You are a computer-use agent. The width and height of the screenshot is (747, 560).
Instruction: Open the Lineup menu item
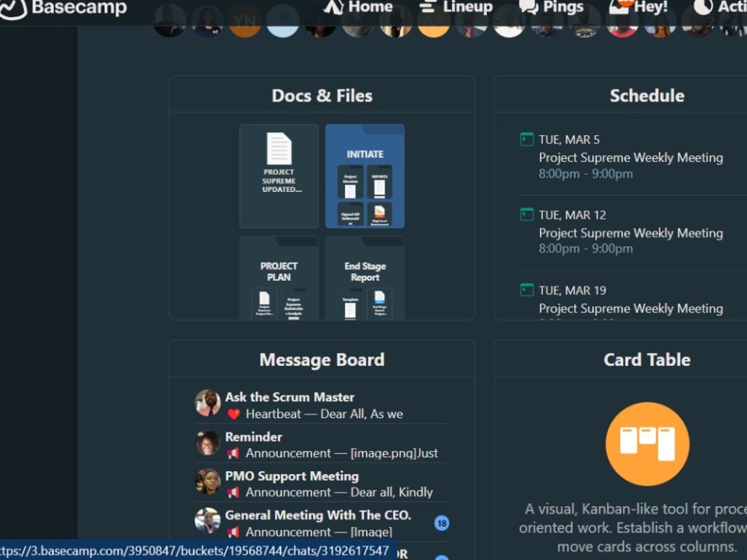pos(456,7)
